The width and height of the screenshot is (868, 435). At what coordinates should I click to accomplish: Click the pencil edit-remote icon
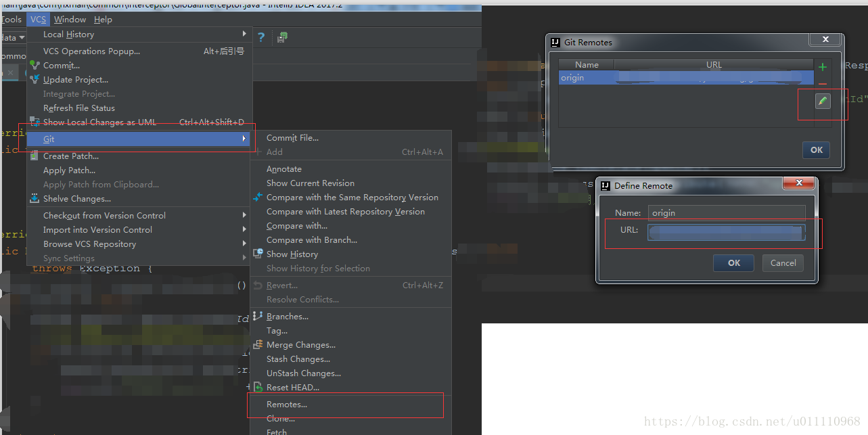coord(823,101)
